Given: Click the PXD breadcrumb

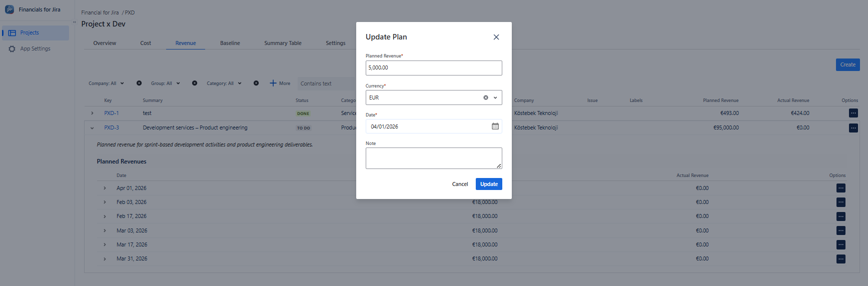Looking at the screenshot, I should pos(130,12).
